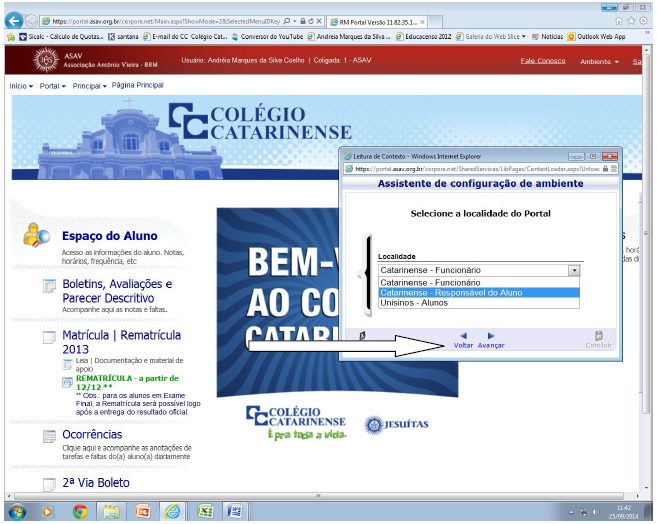
Task: Open Word from the taskbar
Action: click(235, 512)
